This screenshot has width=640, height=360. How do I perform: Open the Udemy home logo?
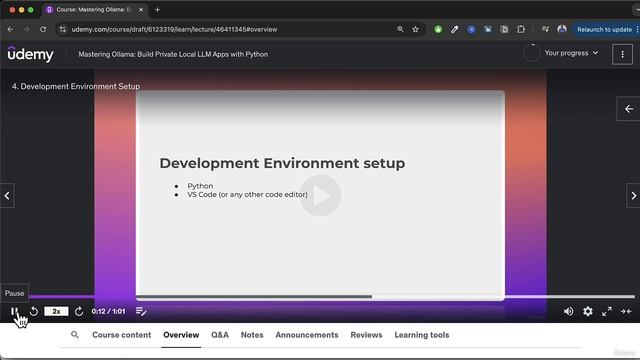coord(31,54)
